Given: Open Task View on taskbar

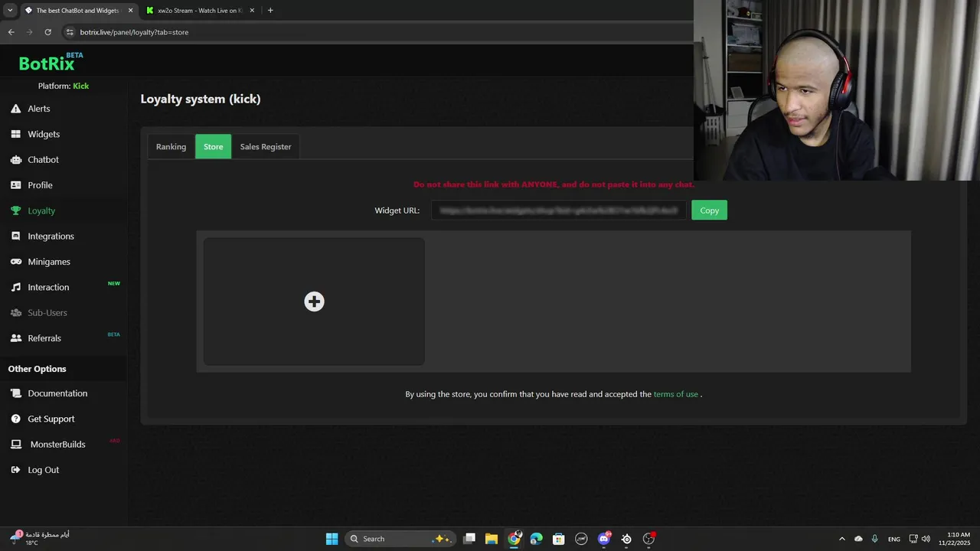Looking at the screenshot, I should pyautogui.click(x=469, y=539).
